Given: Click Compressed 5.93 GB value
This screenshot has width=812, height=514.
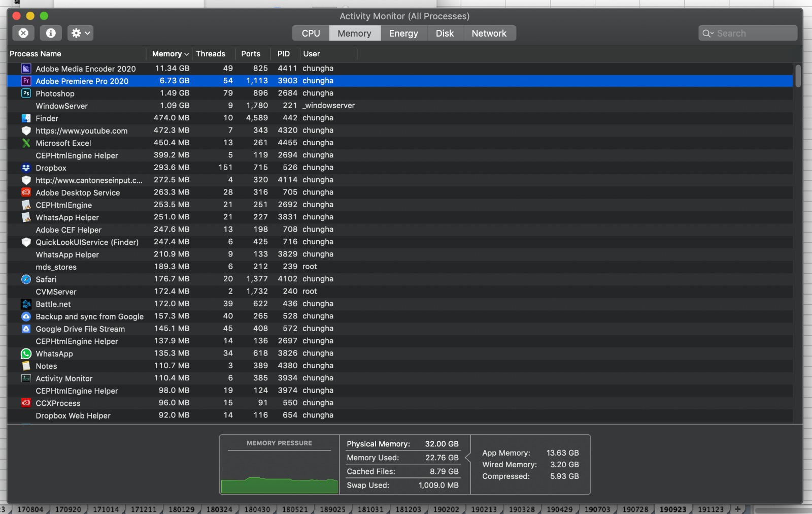Looking at the screenshot, I should click(564, 476).
